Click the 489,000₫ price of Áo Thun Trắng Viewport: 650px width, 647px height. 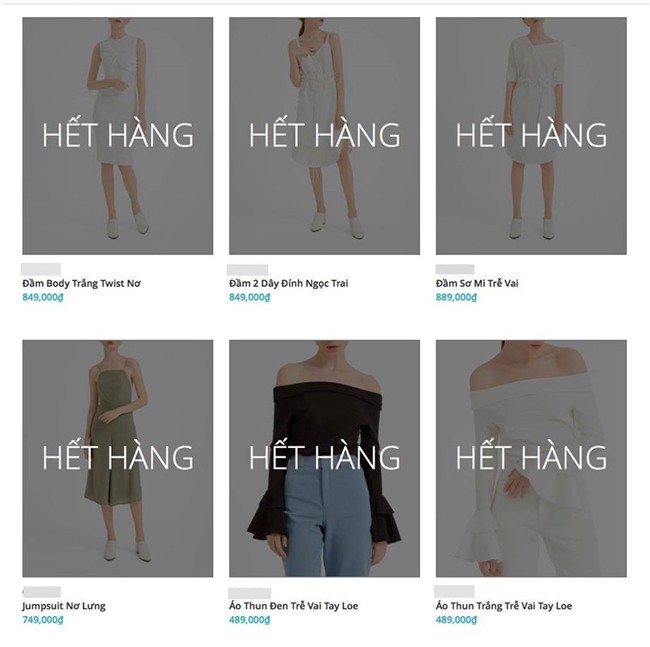[x=456, y=620]
